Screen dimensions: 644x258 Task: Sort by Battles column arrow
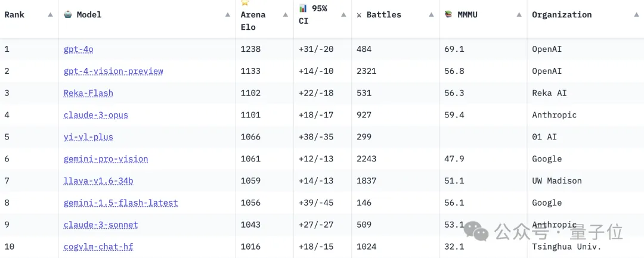coord(431,14)
